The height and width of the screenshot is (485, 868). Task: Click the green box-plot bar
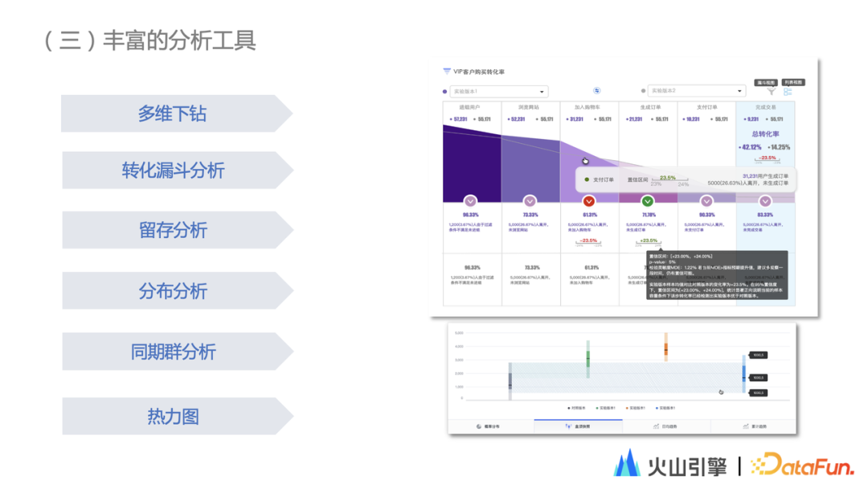(588, 360)
